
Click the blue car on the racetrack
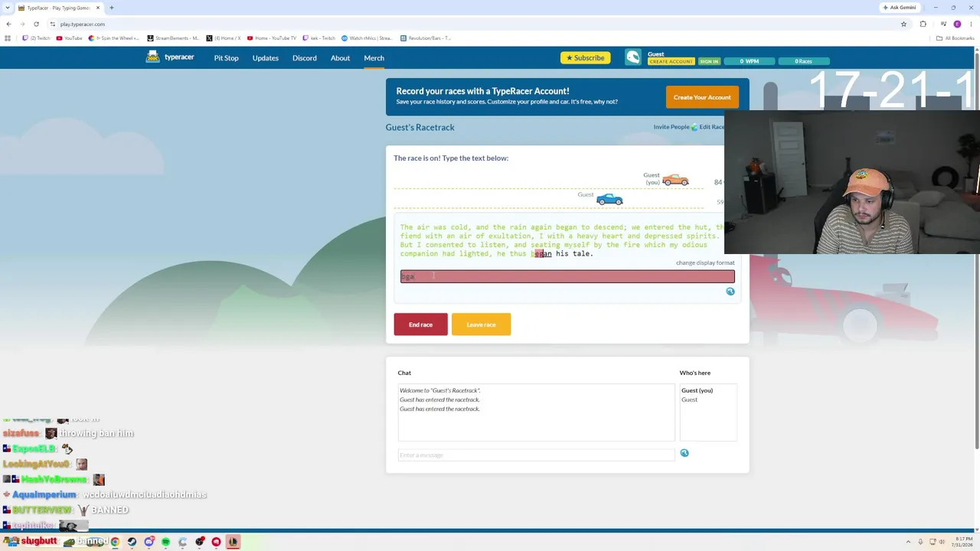(609, 199)
